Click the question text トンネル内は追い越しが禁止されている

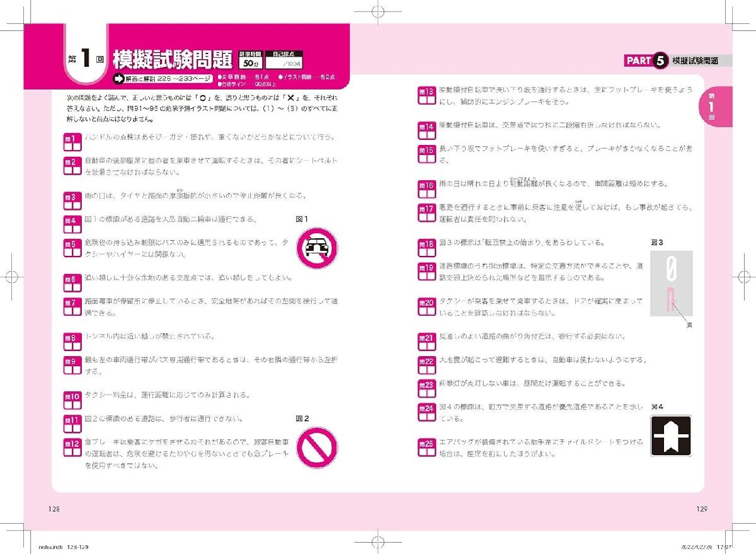pos(149,337)
